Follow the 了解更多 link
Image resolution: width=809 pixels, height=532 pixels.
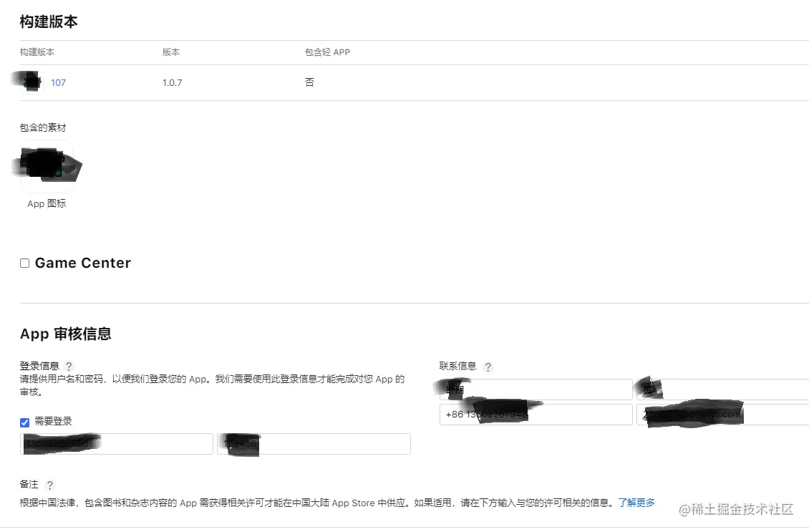pos(636,503)
